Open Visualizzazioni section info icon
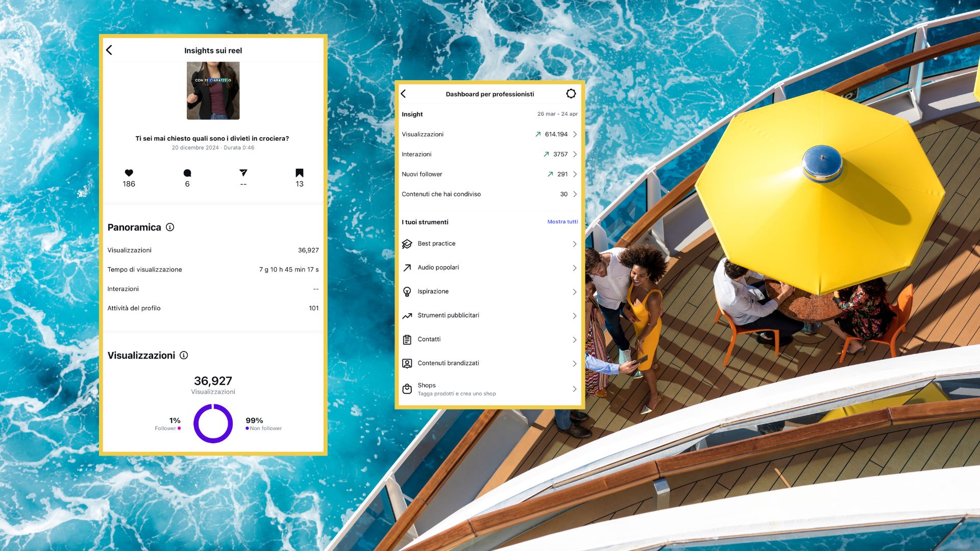 point(184,355)
